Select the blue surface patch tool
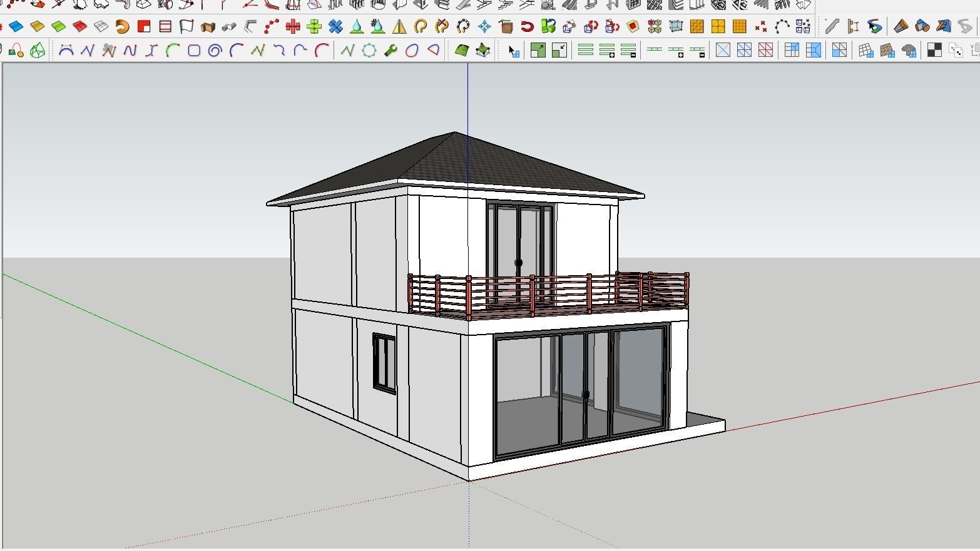Viewport: 980px width, 551px height. tap(16, 26)
